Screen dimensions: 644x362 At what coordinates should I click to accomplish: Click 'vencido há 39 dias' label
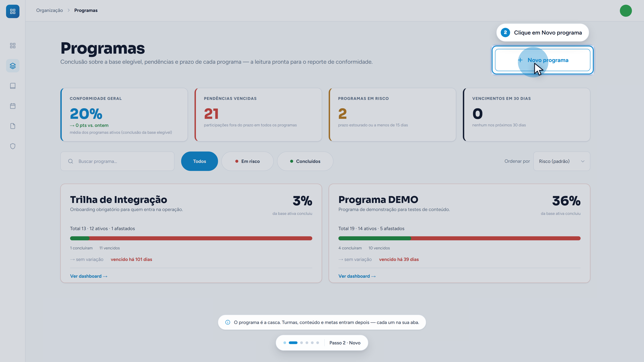pos(399,259)
